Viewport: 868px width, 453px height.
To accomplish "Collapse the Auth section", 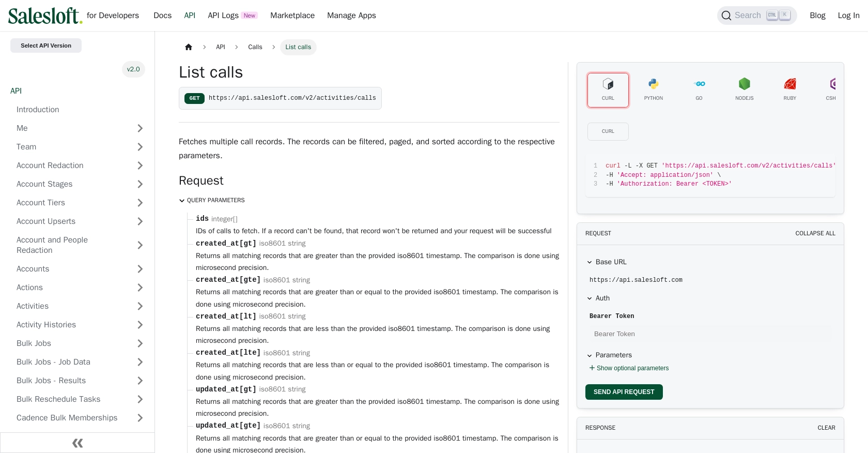I will [x=598, y=298].
